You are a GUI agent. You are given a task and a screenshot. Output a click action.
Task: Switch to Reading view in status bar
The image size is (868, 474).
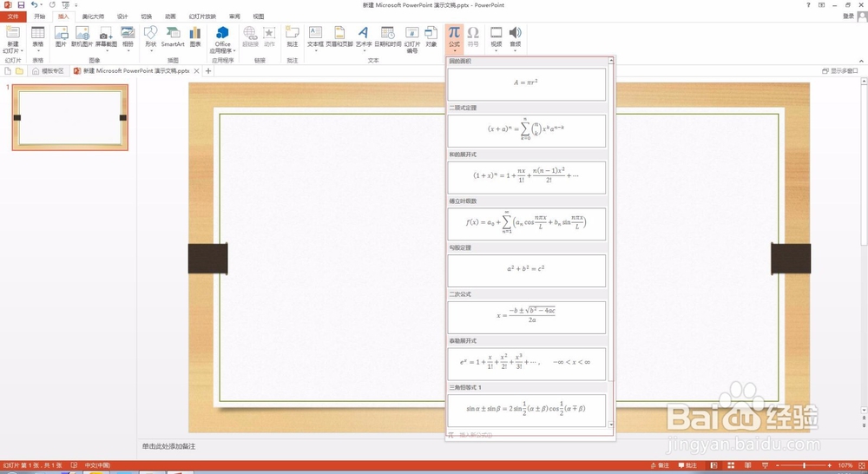tap(748, 465)
